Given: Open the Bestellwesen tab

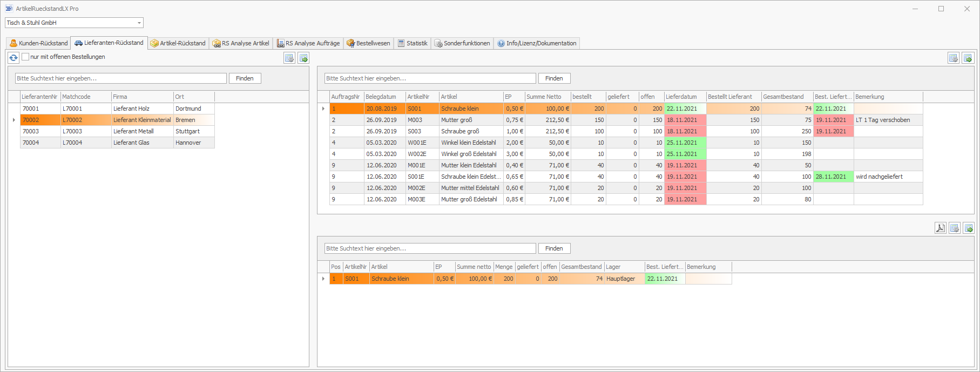Looking at the screenshot, I should (x=368, y=43).
